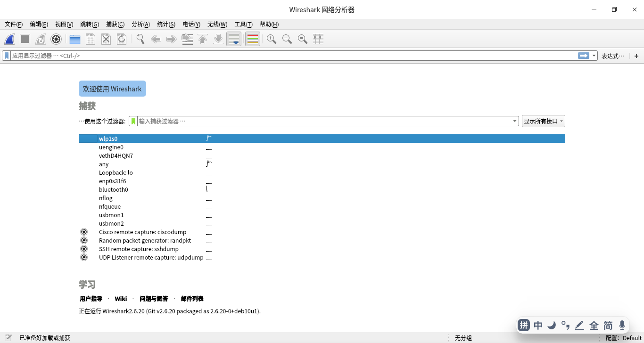Open the 表达式 expression builder

pyautogui.click(x=613, y=56)
